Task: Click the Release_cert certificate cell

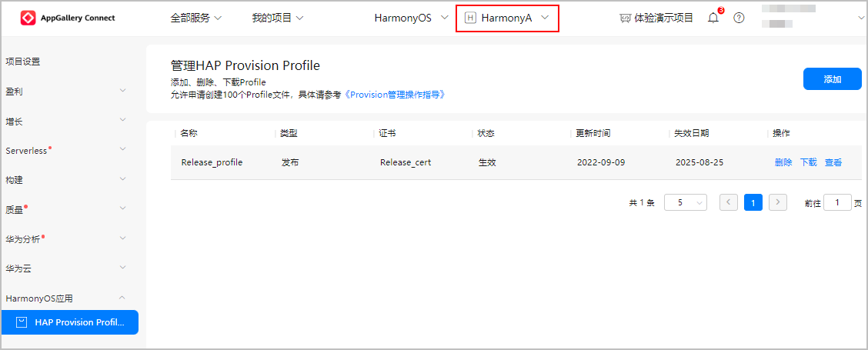Action: tap(406, 163)
